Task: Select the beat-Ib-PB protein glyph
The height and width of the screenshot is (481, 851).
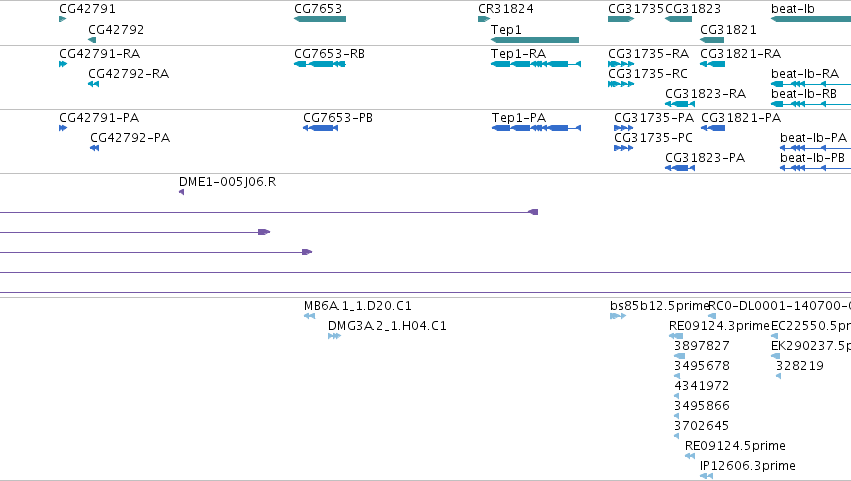Action: (x=815, y=168)
